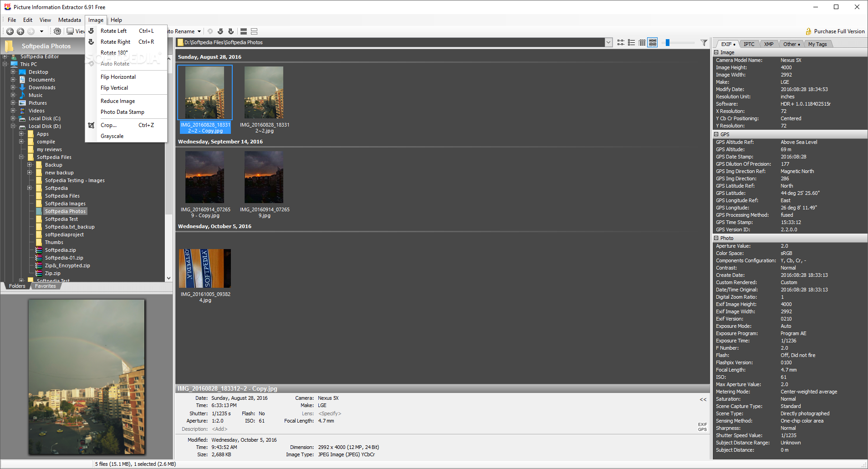Open the File menu
The height and width of the screenshot is (469, 868).
[12, 20]
